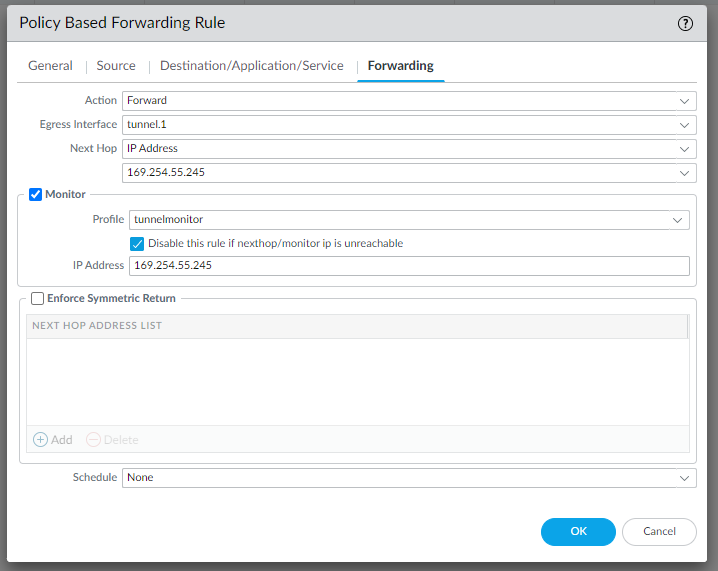
Task: Expand the Egress Interface dropdown
Action: point(684,125)
